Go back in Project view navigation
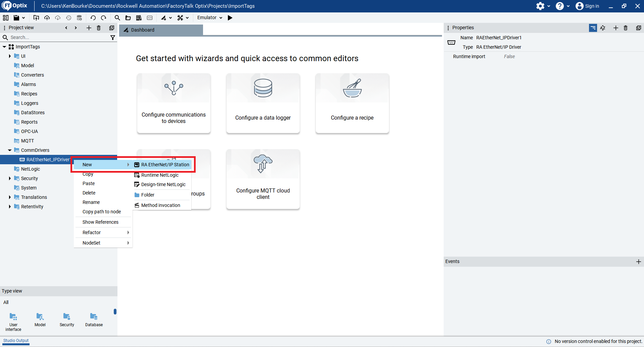This screenshot has height=347, width=644. coord(66,28)
